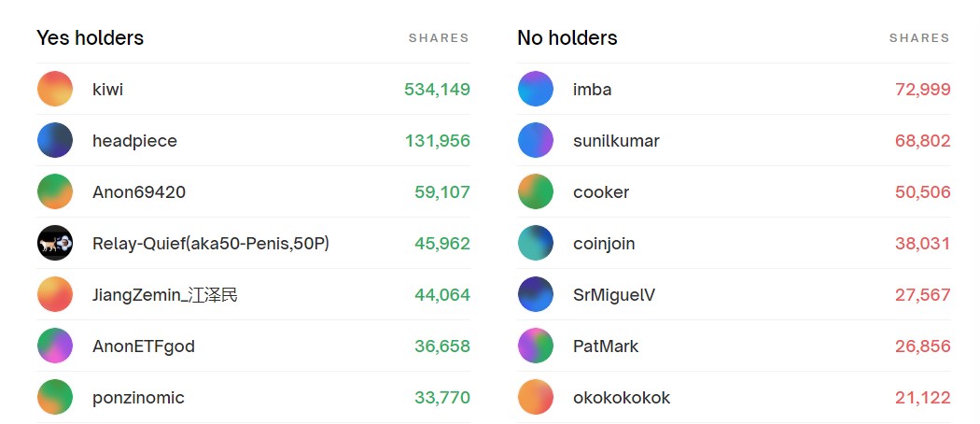Click the headpiece username
This screenshot has width=980, height=424.
(134, 141)
